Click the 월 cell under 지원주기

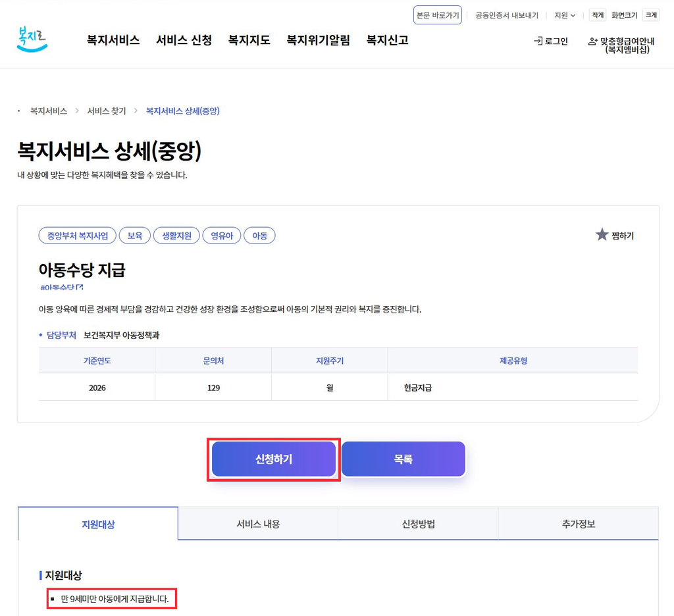click(x=330, y=388)
